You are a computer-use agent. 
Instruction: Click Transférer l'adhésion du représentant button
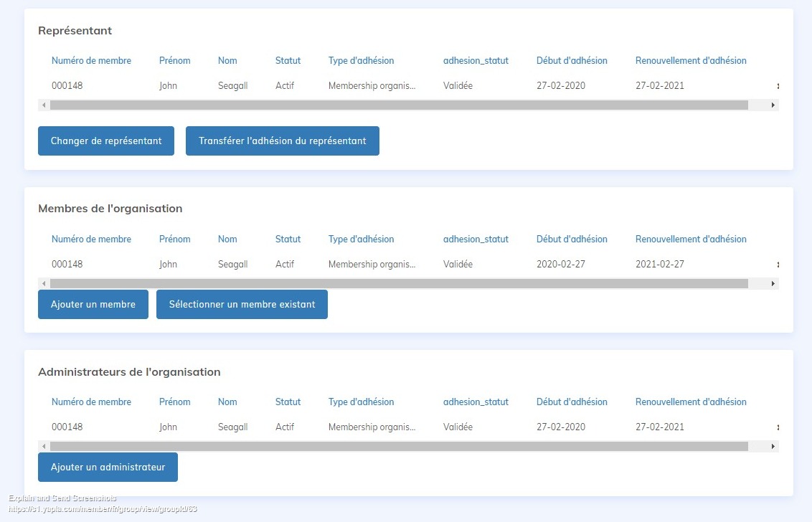tap(282, 141)
